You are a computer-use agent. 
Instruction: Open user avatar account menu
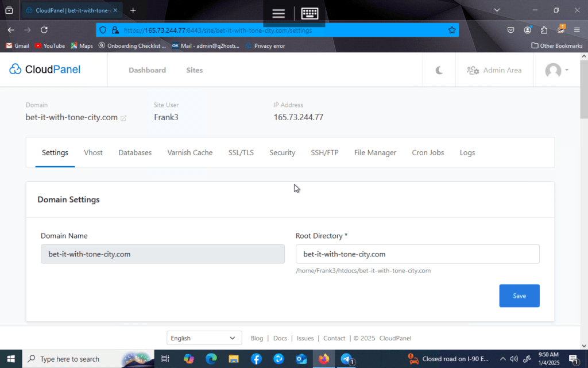point(556,70)
